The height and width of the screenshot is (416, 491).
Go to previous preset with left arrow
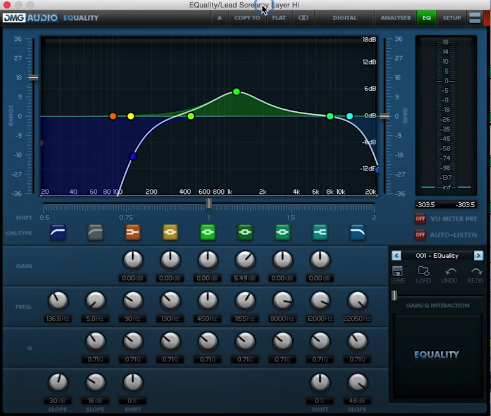pos(396,256)
